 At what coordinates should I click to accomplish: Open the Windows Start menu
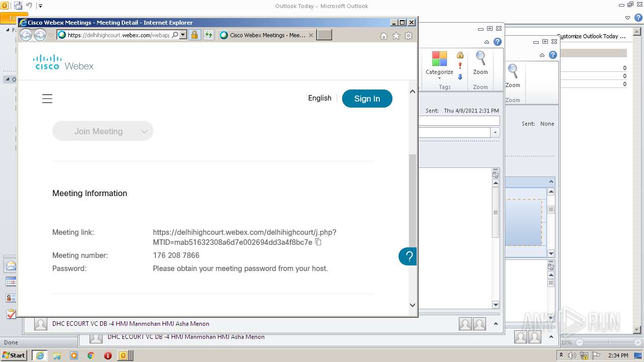click(14, 355)
